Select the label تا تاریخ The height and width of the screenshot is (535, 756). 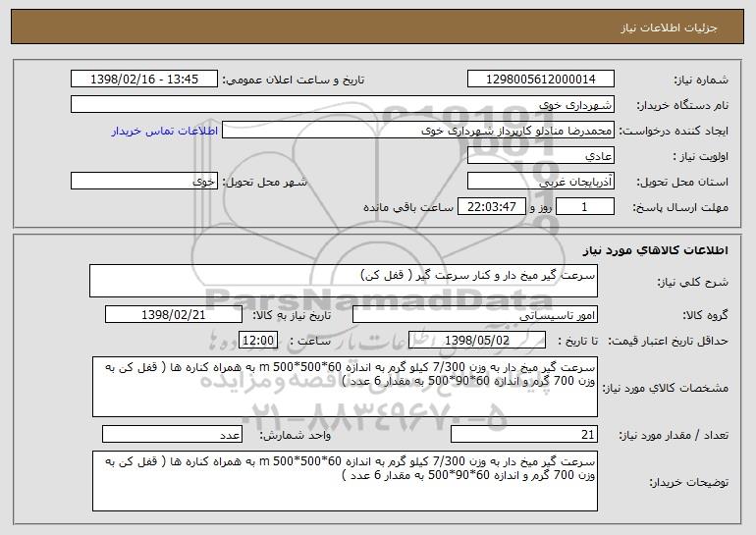577,342
